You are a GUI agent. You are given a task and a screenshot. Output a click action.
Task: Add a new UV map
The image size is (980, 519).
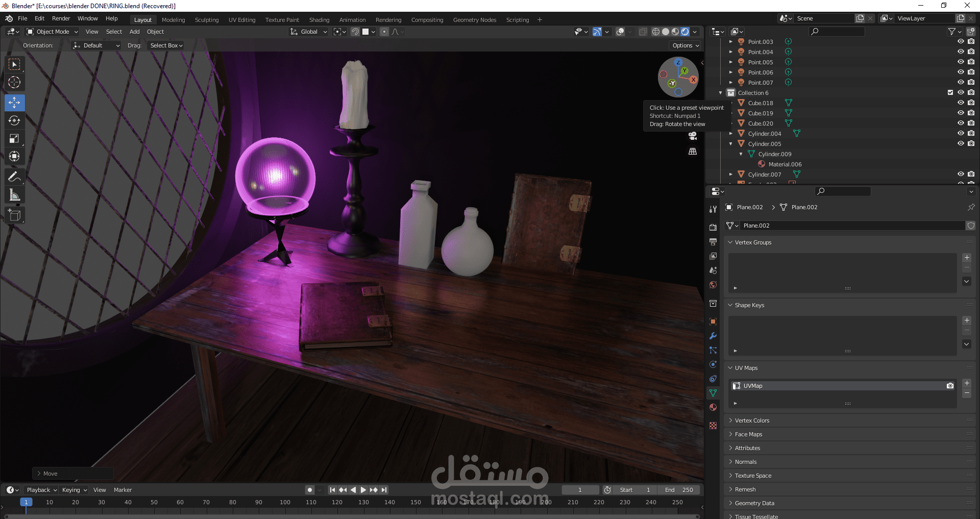click(967, 383)
